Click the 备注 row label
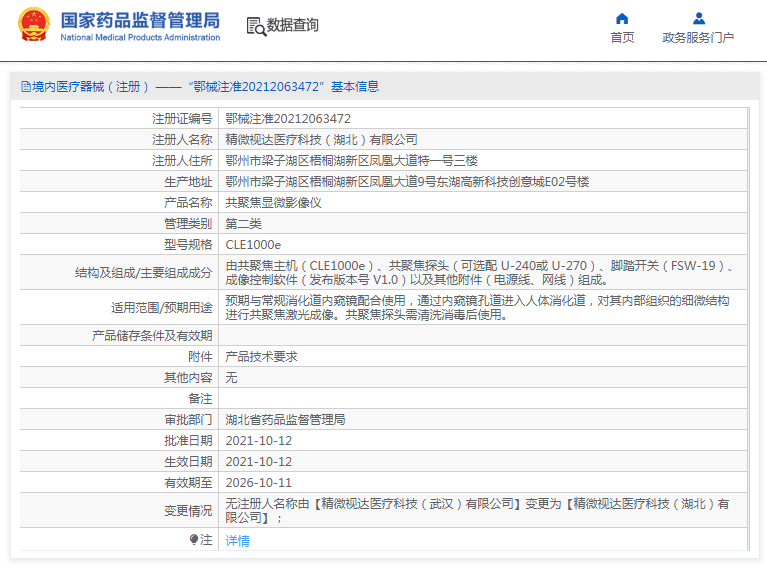Image resolution: width=767 pixels, height=573 pixels. (x=200, y=399)
